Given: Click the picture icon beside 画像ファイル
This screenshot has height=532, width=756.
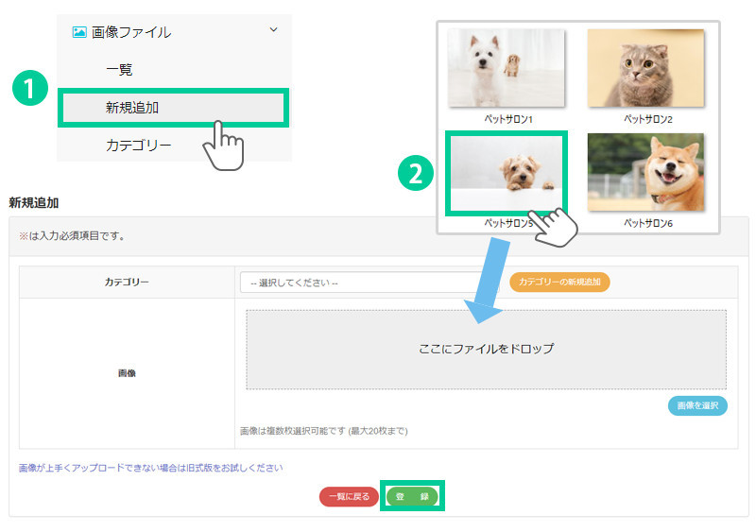Looking at the screenshot, I should 79,32.
